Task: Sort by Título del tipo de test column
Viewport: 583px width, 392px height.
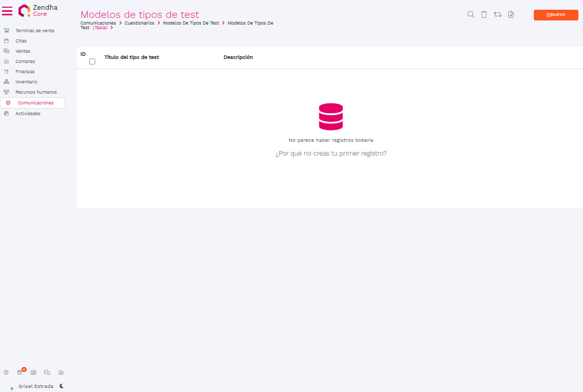Action: [132, 57]
